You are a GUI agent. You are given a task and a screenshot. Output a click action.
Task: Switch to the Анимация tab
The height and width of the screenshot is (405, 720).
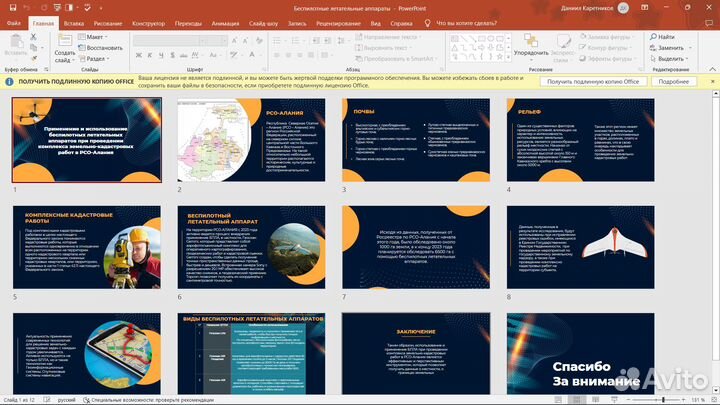pyautogui.click(x=225, y=21)
